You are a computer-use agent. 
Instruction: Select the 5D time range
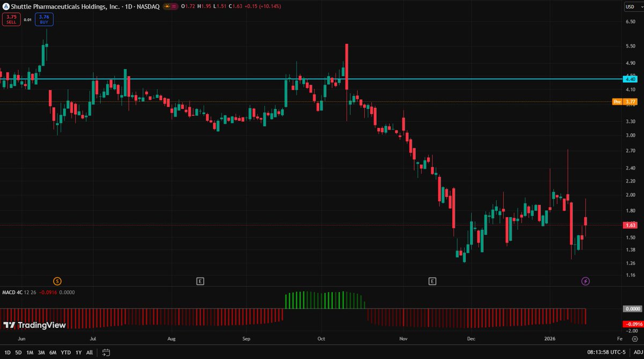pos(18,353)
